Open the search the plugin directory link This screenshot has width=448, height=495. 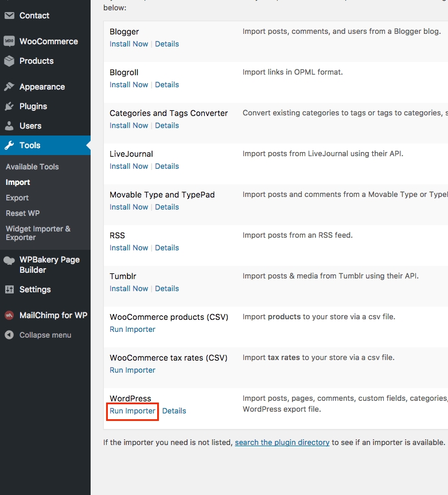coord(282,443)
